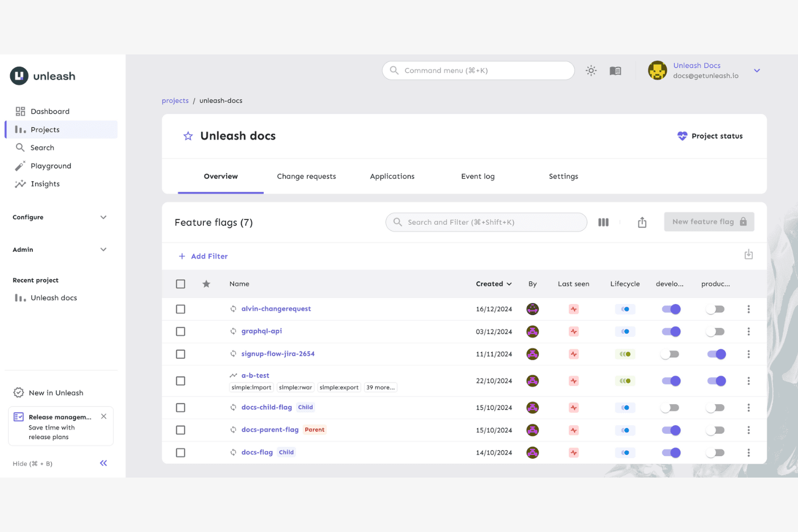Enable production toggle for alvin-changerequest
The width and height of the screenshot is (798, 532).
[716, 309]
